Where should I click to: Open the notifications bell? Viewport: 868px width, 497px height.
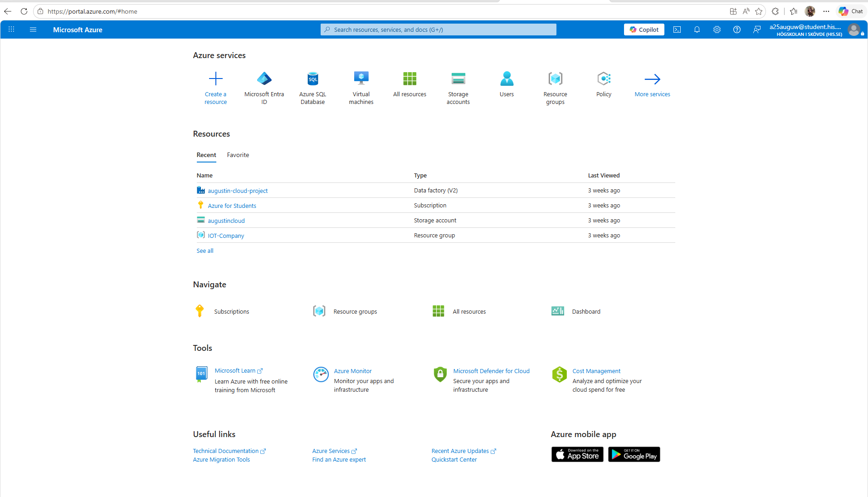click(x=697, y=30)
